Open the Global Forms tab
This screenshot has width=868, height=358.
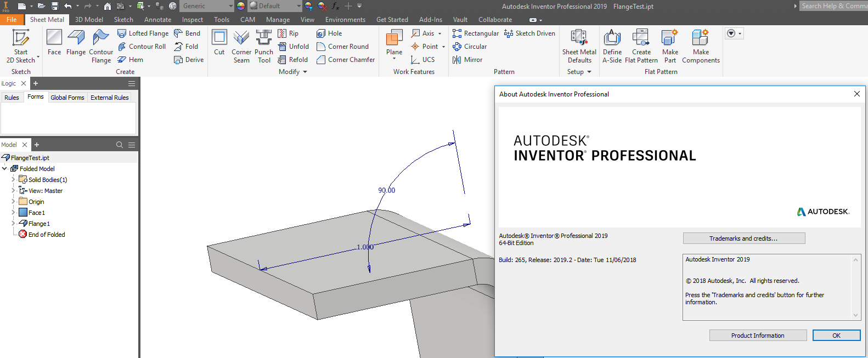pos(67,98)
